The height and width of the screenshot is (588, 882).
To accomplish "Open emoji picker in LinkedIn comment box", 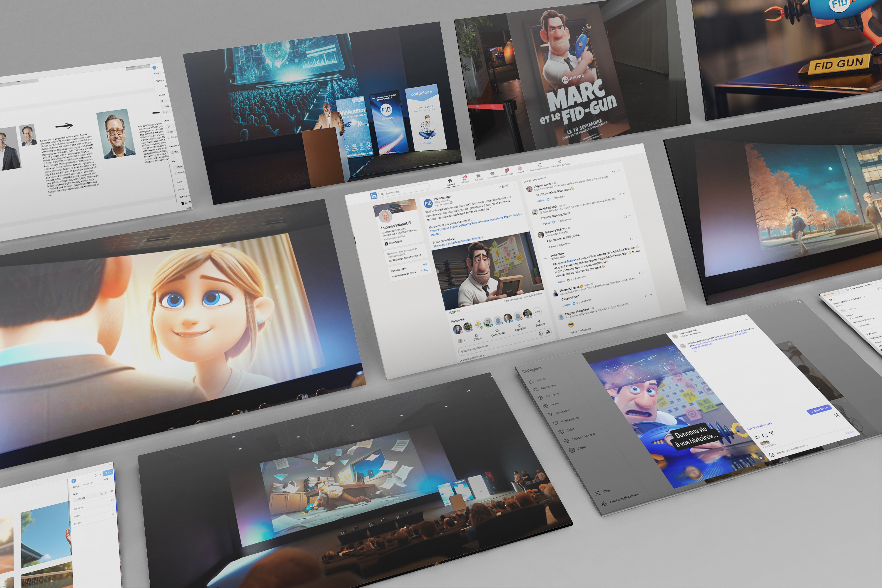I will [541, 333].
